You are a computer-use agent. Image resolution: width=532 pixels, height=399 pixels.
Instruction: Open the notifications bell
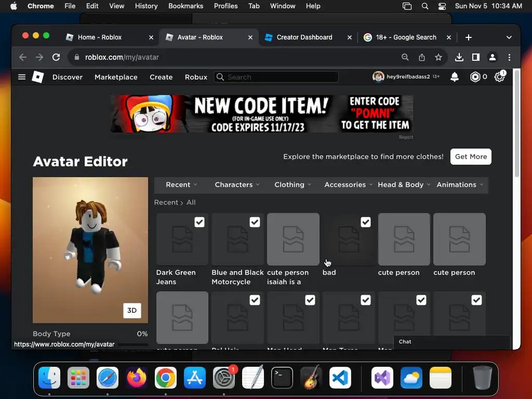[454, 77]
